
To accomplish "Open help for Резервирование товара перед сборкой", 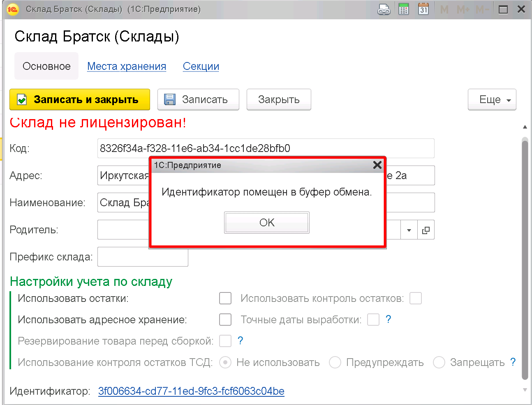I will pyautogui.click(x=241, y=341).
